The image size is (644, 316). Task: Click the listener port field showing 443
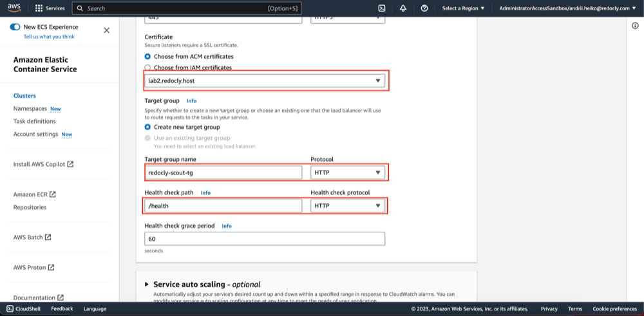(223, 20)
